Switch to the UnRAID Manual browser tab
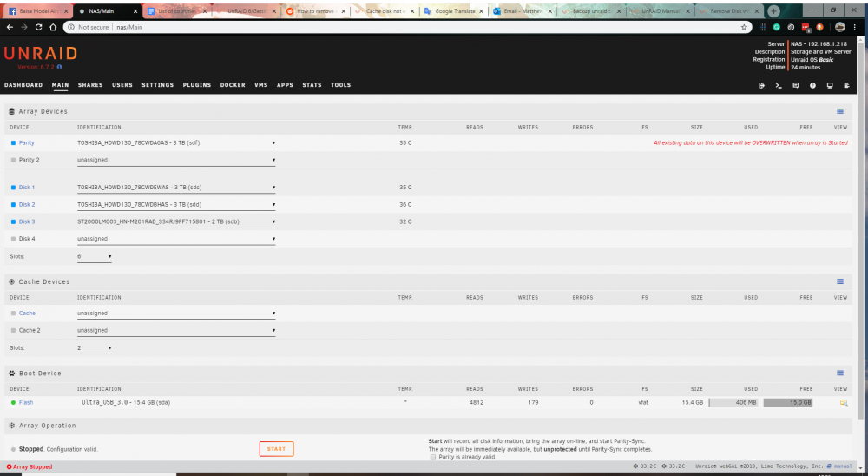 click(658, 11)
